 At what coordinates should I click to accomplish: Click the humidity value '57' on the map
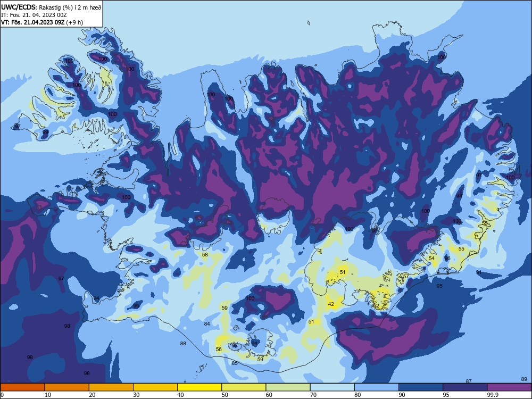406,276
